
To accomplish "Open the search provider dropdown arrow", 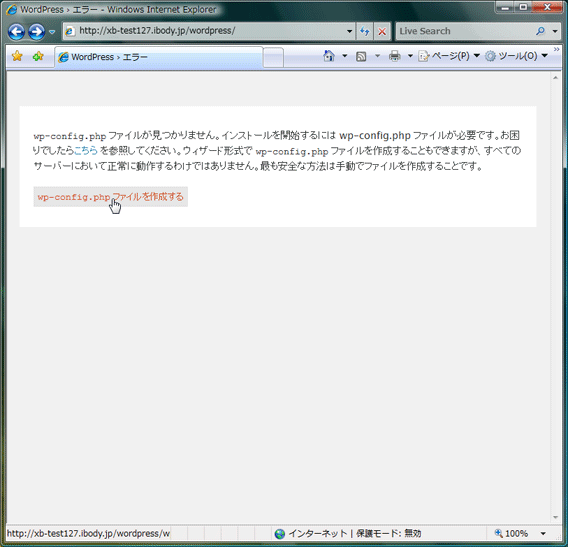I will (x=555, y=31).
